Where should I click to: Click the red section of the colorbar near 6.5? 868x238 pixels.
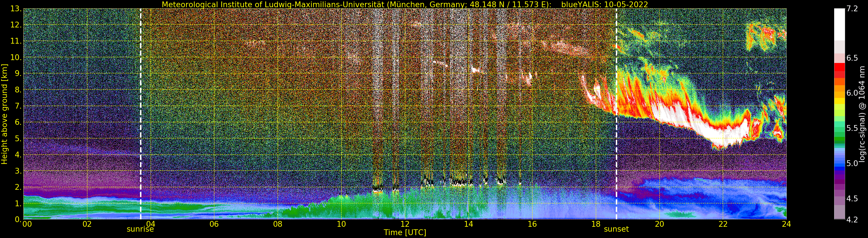tap(839, 70)
